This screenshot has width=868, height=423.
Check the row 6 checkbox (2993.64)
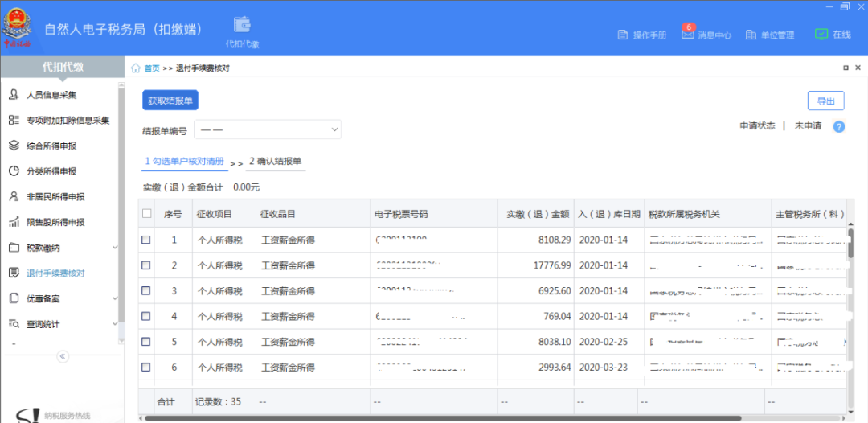click(x=145, y=367)
